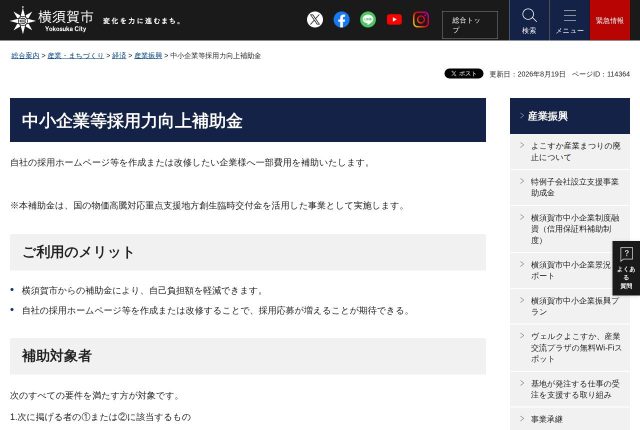This screenshot has height=430, width=640.
Task: Open 基地が発注する仕事の受注 sidebar item
Action: (570, 389)
